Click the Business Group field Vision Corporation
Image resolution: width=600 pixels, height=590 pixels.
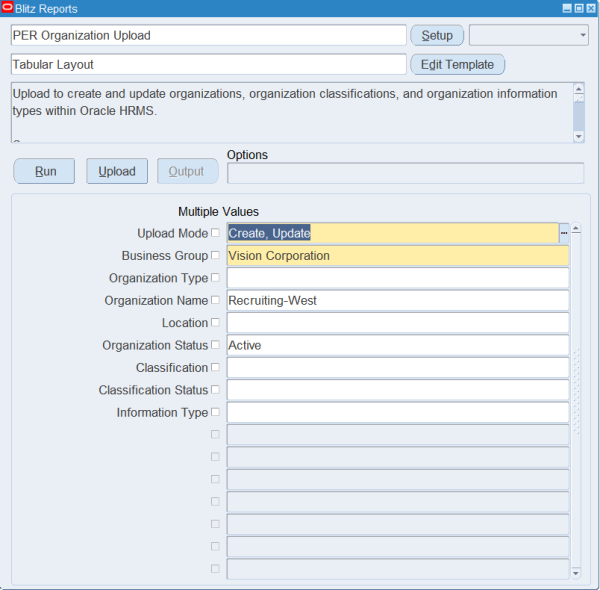pyautogui.click(x=398, y=256)
